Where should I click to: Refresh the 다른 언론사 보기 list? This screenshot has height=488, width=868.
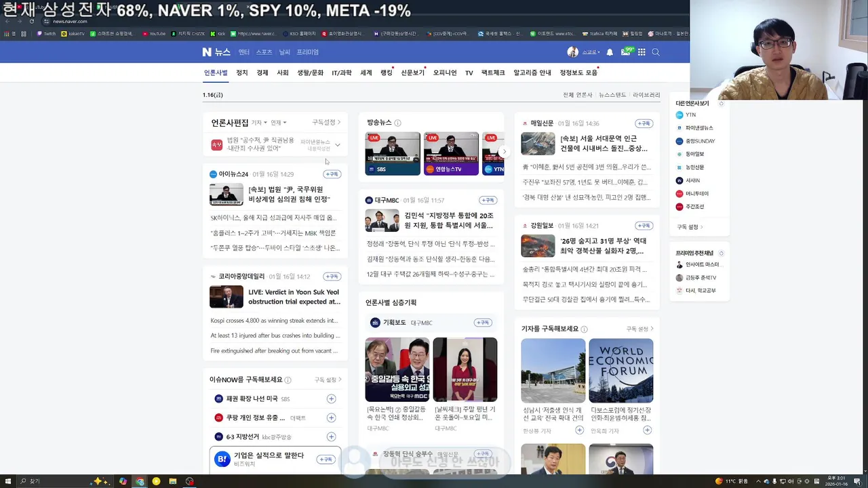722,104
